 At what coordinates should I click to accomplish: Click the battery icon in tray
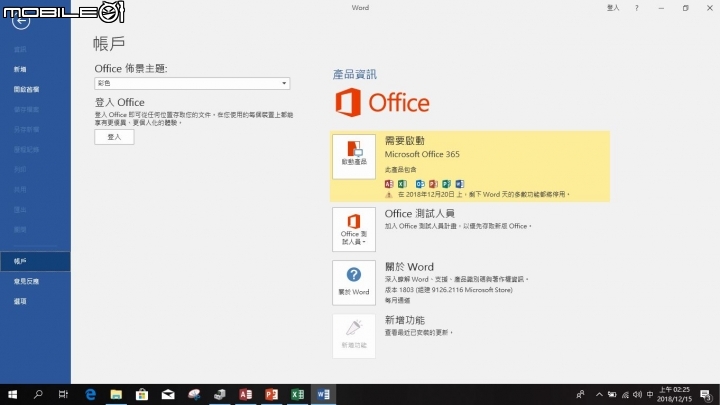pos(612,394)
